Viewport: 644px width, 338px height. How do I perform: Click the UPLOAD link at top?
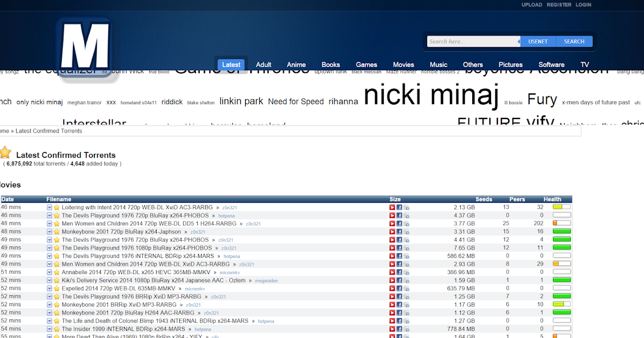click(x=532, y=5)
